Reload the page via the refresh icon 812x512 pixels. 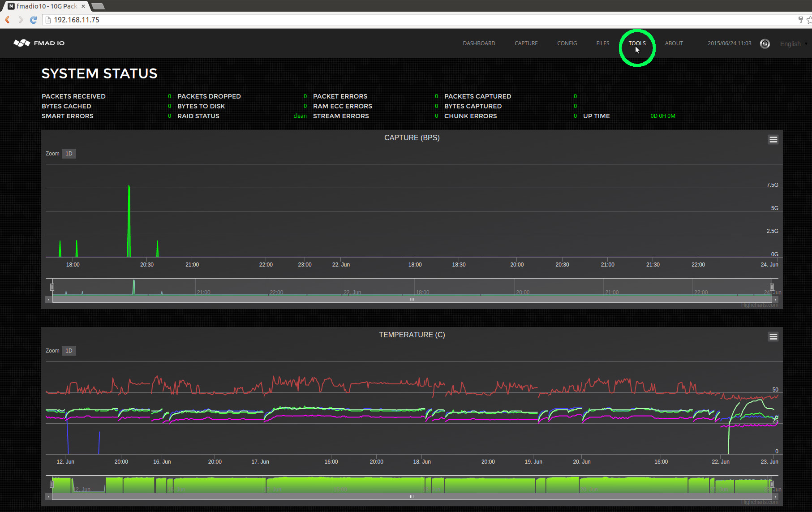pos(33,20)
